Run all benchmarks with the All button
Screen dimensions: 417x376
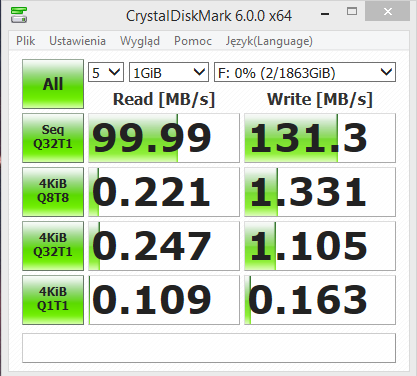coord(53,84)
